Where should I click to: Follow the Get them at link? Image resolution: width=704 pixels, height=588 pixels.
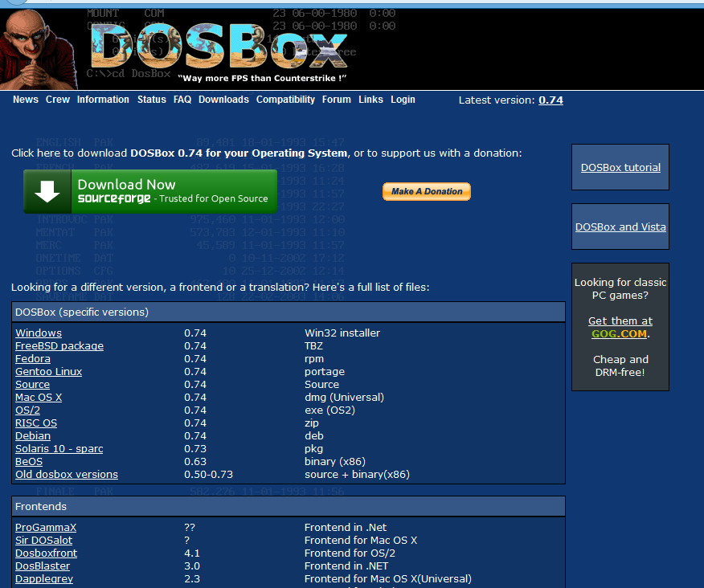pyautogui.click(x=620, y=321)
